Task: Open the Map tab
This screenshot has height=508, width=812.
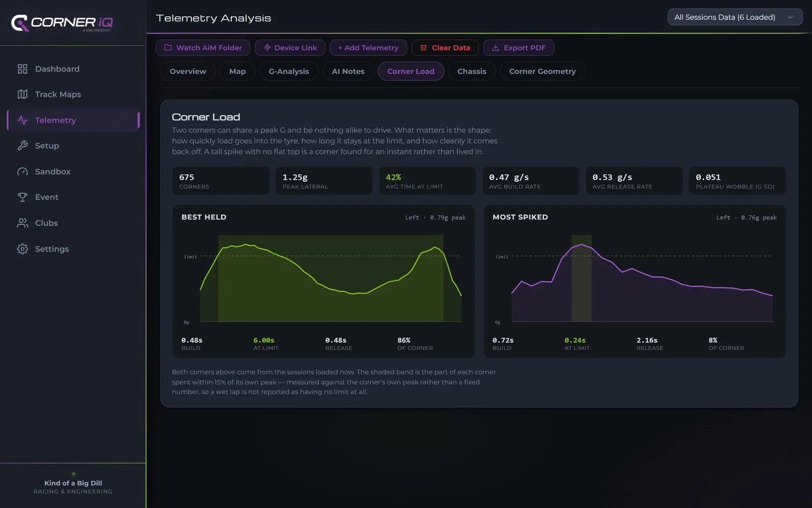Action: pos(237,71)
